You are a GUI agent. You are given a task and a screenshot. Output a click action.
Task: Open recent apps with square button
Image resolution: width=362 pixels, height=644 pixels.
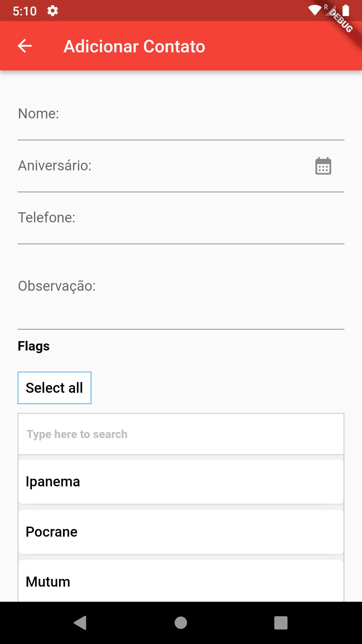tap(281, 623)
